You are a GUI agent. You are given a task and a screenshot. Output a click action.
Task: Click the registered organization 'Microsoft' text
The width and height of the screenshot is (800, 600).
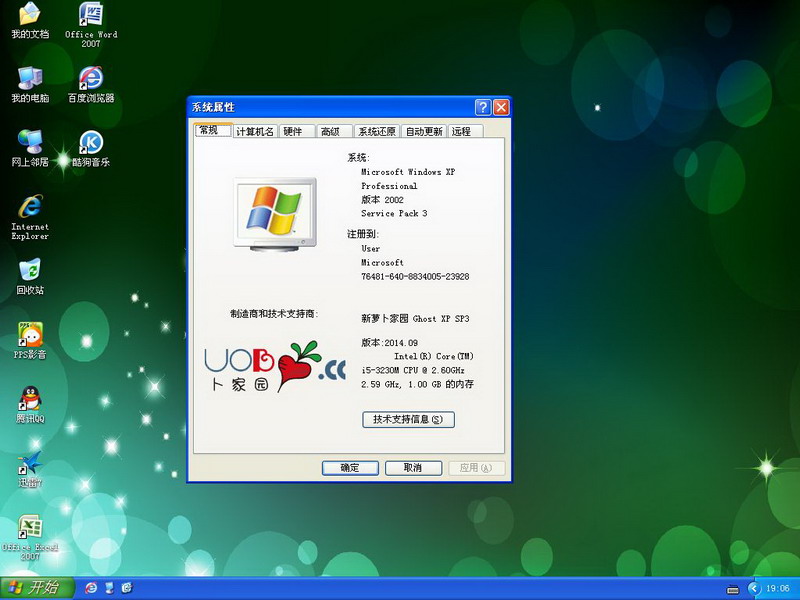(x=382, y=262)
